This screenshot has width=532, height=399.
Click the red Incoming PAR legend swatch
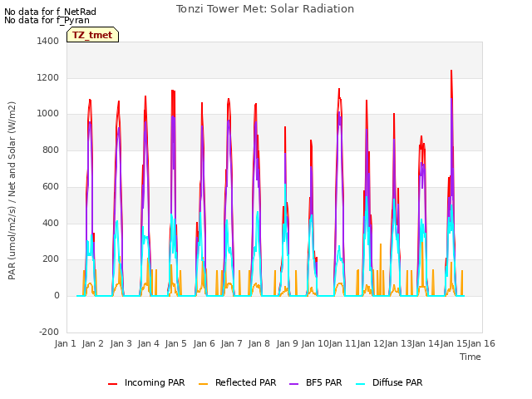click(113, 384)
